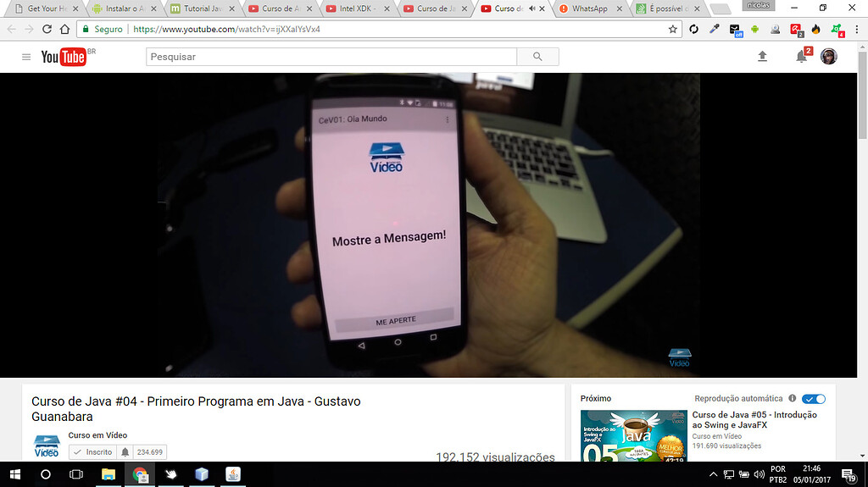Open the notifications bell with badge
The image size is (868, 487).
[x=803, y=55]
